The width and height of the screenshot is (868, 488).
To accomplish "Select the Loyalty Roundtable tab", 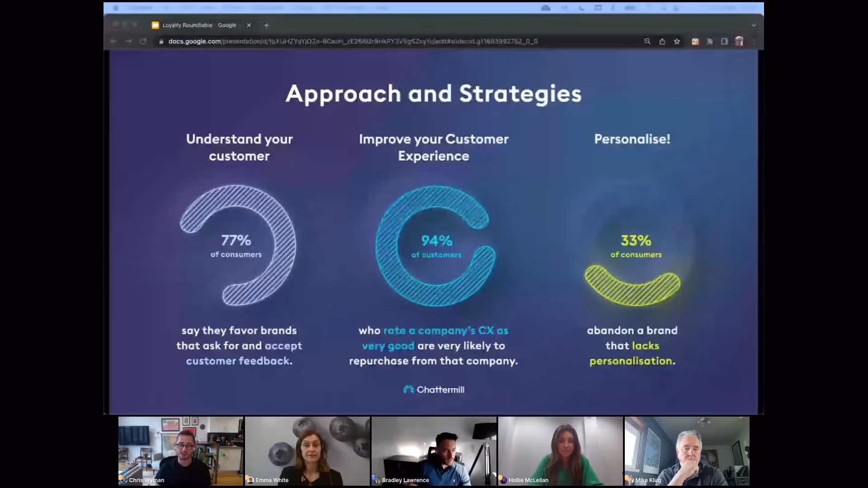I will [x=199, y=25].
